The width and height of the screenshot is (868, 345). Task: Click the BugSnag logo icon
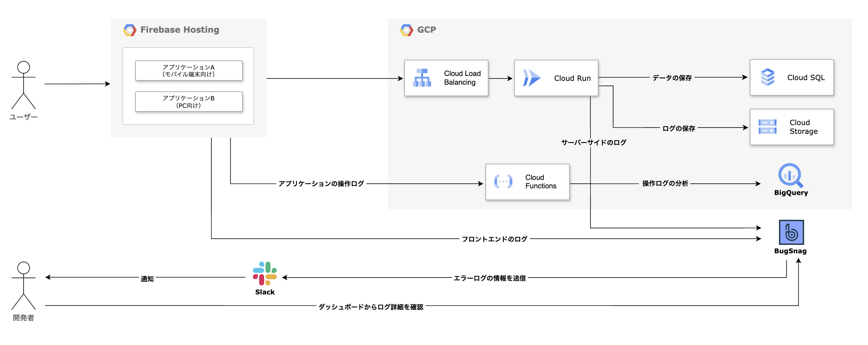point(791,232)
